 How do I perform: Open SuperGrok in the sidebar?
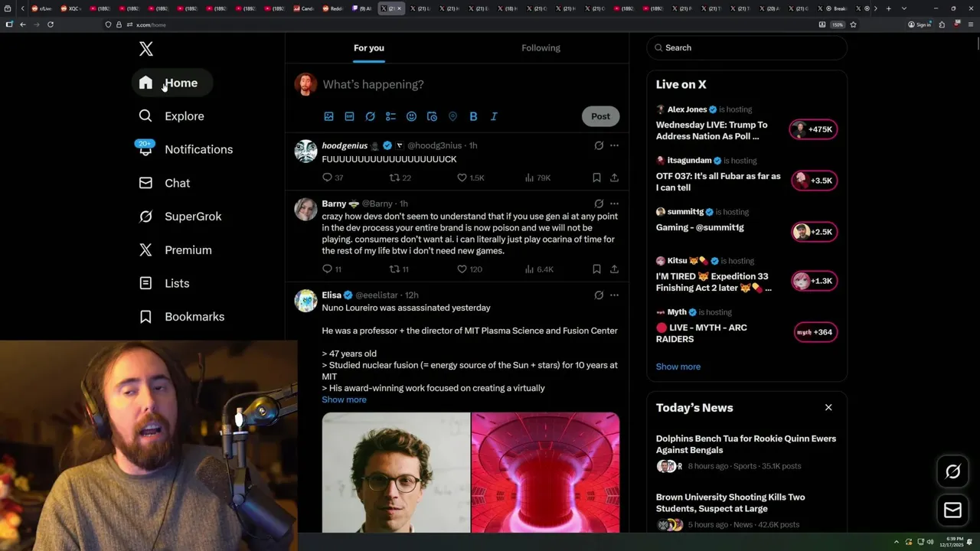(181, 217)
